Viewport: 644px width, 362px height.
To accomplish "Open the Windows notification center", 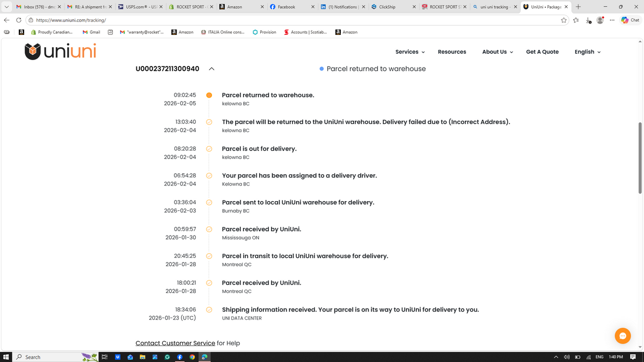I will 633,357.
